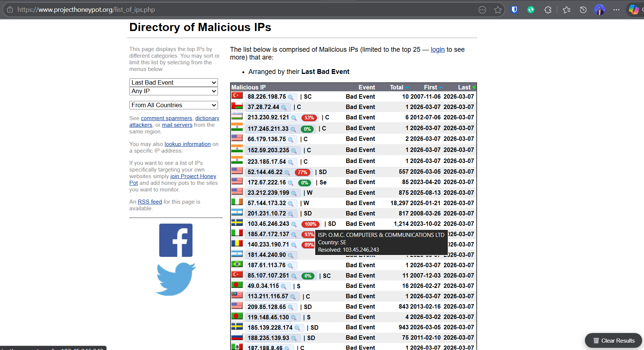
Task: Open the comment spammers link
Action: (167, 118)
